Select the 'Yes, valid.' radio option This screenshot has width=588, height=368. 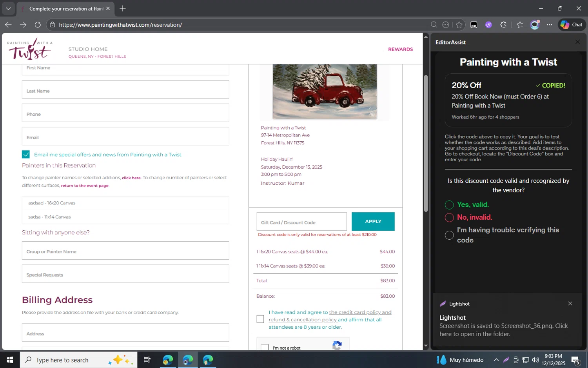tap(449, 205)
